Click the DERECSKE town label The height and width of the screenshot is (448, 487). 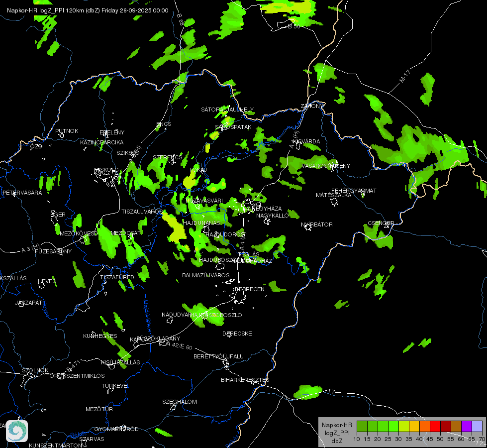click(x=237, y=334)
